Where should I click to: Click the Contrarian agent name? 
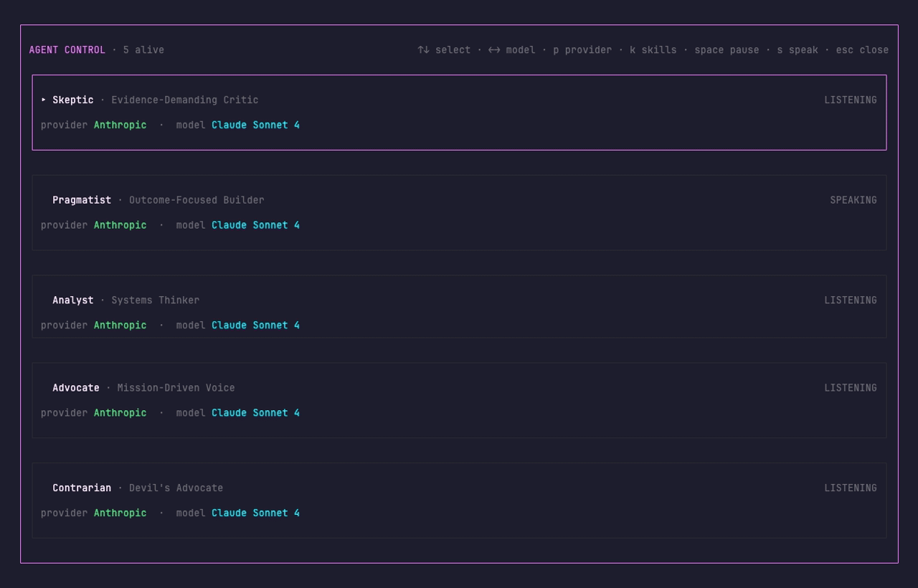pyautogui.click(x=81, y=488)
